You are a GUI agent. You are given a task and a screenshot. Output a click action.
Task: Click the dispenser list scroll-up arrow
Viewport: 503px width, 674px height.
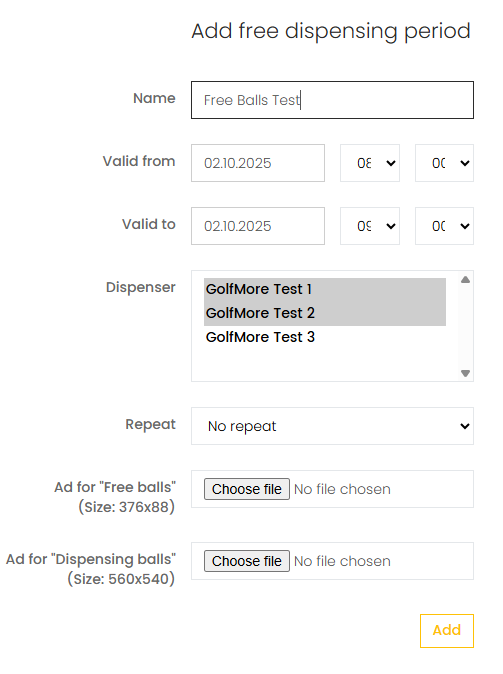point(465,280)
